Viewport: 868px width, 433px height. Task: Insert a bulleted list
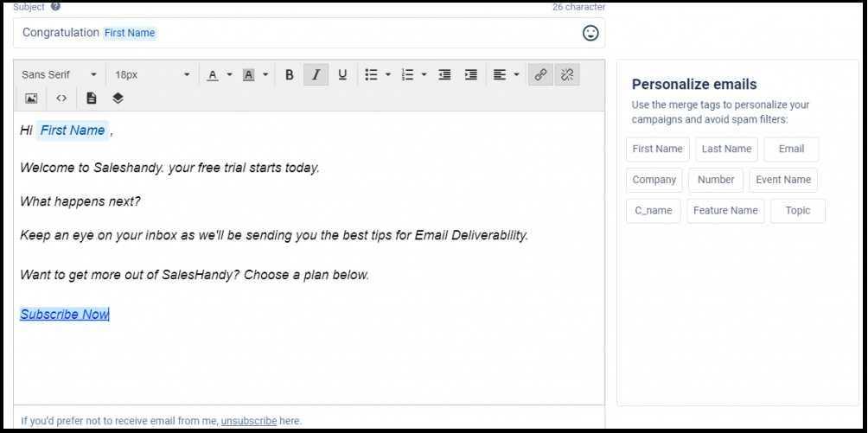pos(372,74)
